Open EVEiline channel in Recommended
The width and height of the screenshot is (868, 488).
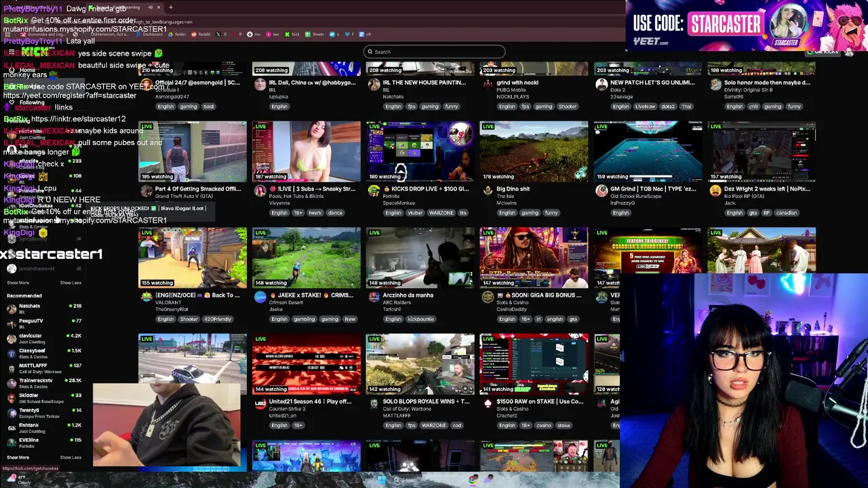point(44,443)
